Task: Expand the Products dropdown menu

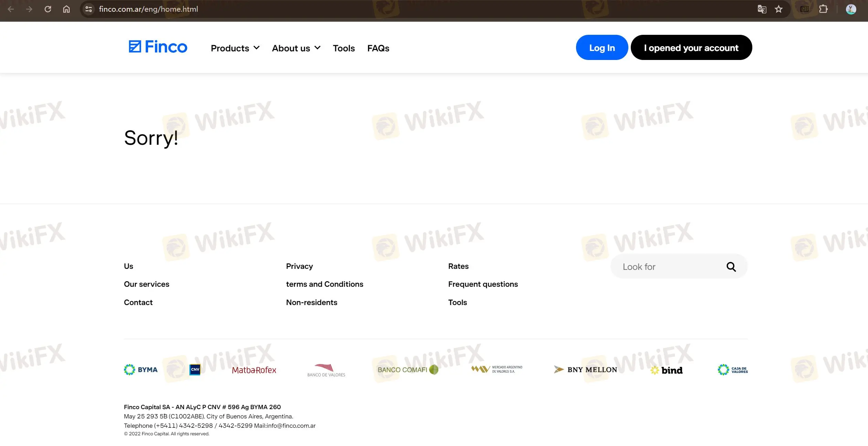Action: click(235, 48)
